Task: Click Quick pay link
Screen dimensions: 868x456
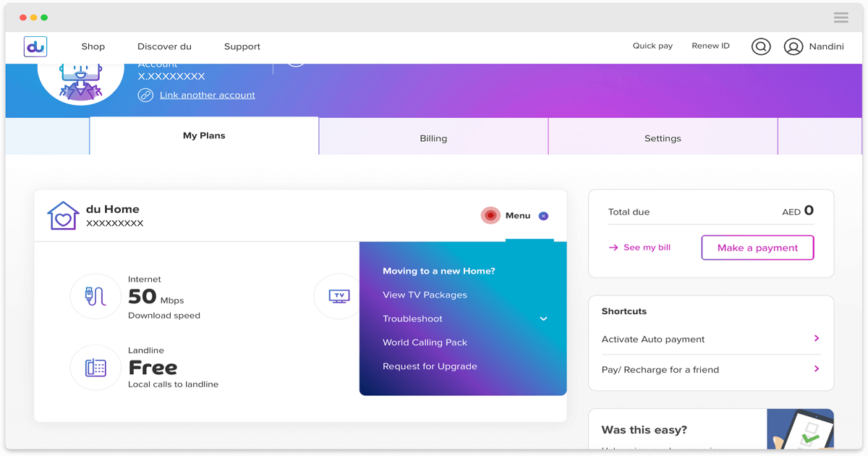Action: click(652, 46)
